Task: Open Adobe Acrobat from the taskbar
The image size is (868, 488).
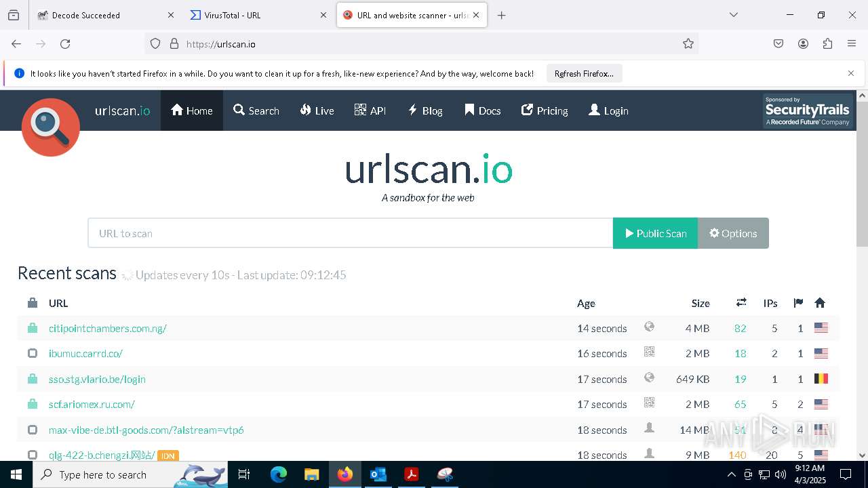Action: [411, 474]
